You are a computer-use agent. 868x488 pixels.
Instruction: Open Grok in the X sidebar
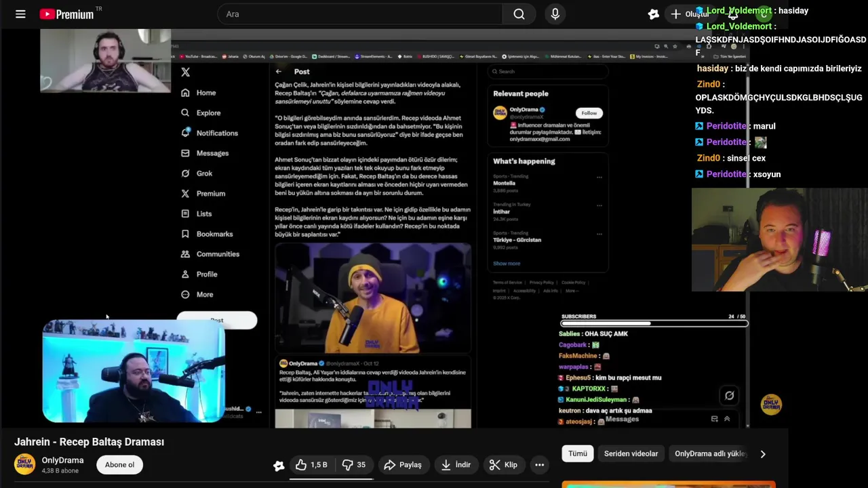[x=197, y=174]
